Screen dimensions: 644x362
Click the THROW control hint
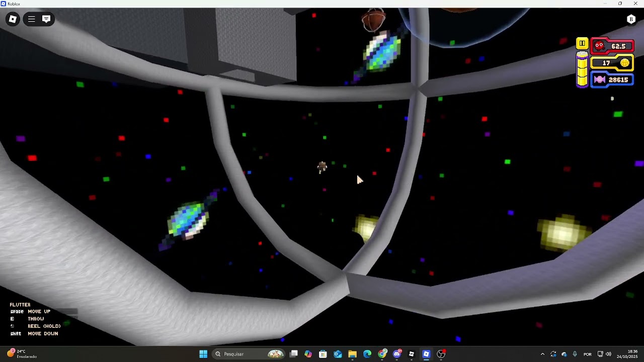(36, 319)
